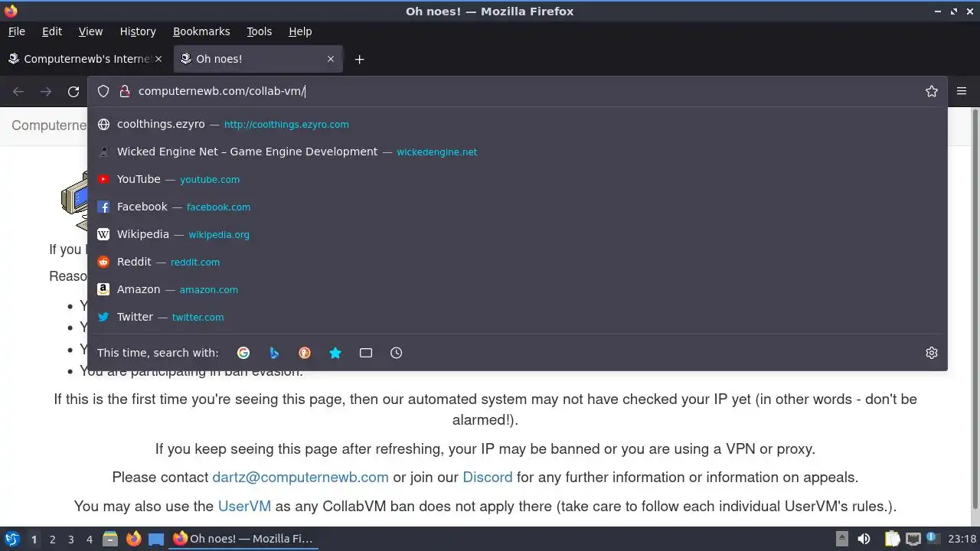Open the clipboard manager tray icon

[892, 539]
